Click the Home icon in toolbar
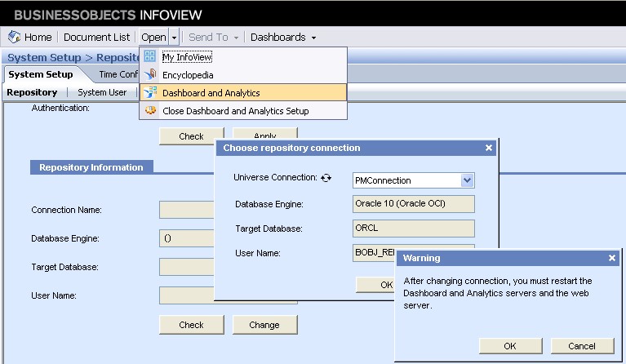The image size is (626, 364). [x=15, y=38]
